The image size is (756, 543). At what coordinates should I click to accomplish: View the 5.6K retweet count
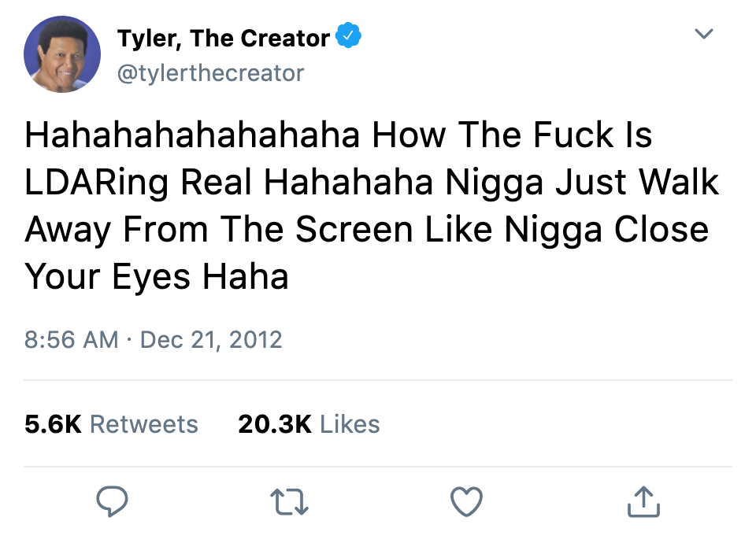click(x=53, y=424)
